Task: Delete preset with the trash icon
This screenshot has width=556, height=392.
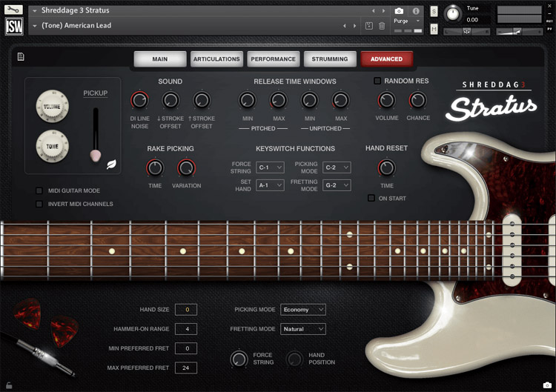Action: pyautogui.click(x=382, y=25)
